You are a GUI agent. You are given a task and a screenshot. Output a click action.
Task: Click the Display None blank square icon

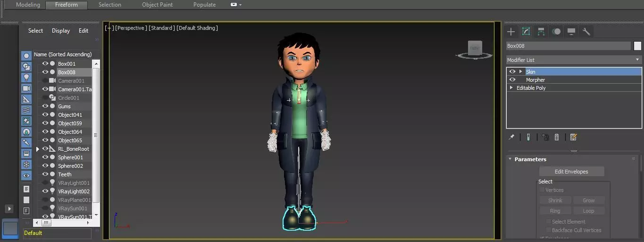tap(26, 200)
